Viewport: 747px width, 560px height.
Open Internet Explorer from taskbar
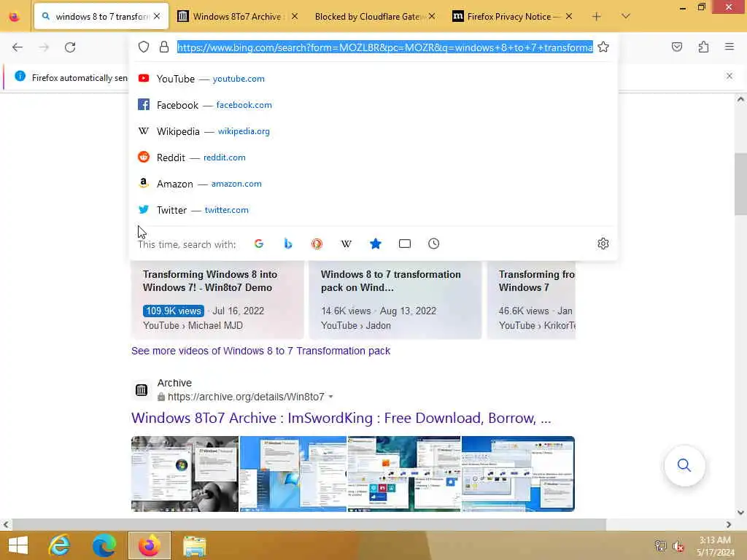[x=60, y=545]
